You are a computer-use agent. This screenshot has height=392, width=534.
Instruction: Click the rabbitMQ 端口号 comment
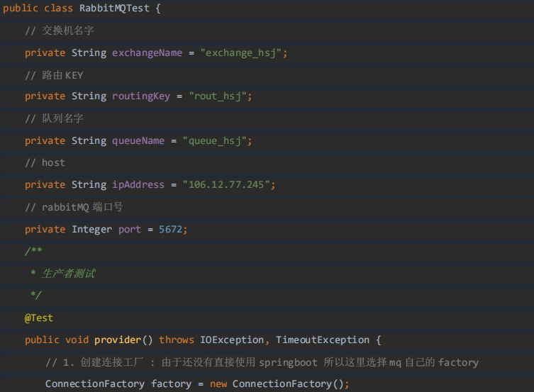pos(74,207)
